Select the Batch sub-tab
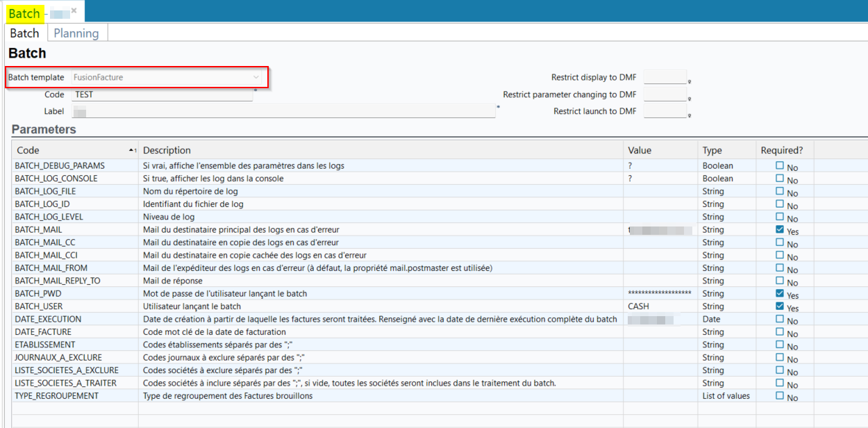Screen dimensions: 868x428 [x=24, y=33]
